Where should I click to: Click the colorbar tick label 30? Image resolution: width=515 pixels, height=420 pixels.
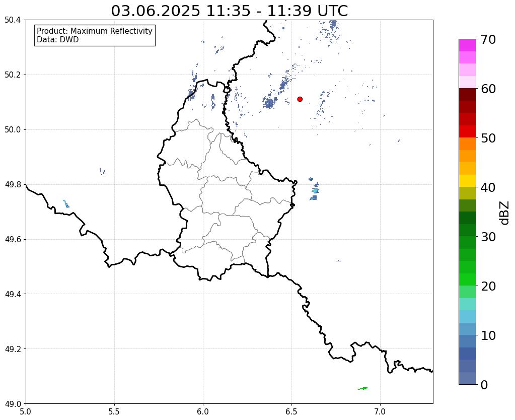488,237
